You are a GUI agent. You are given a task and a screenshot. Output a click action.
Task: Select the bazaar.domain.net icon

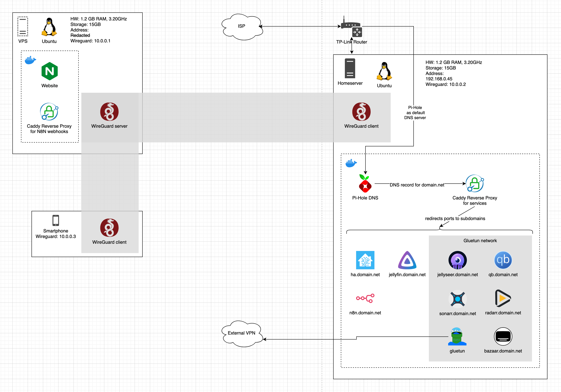click(x=503, y=336)
